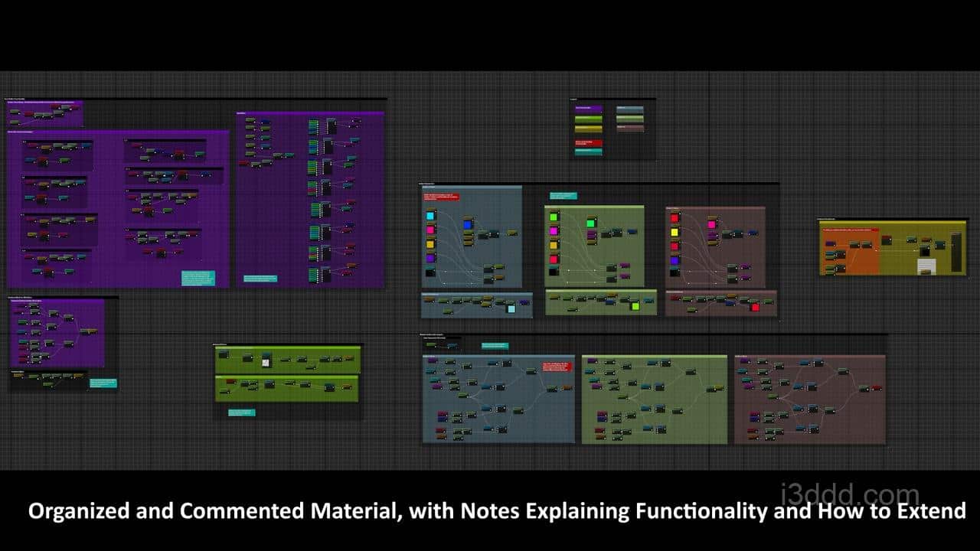Select the teal bar in the legend box
Image resolution: width=980 pixels, height=551 pixels.
(588, 152)
